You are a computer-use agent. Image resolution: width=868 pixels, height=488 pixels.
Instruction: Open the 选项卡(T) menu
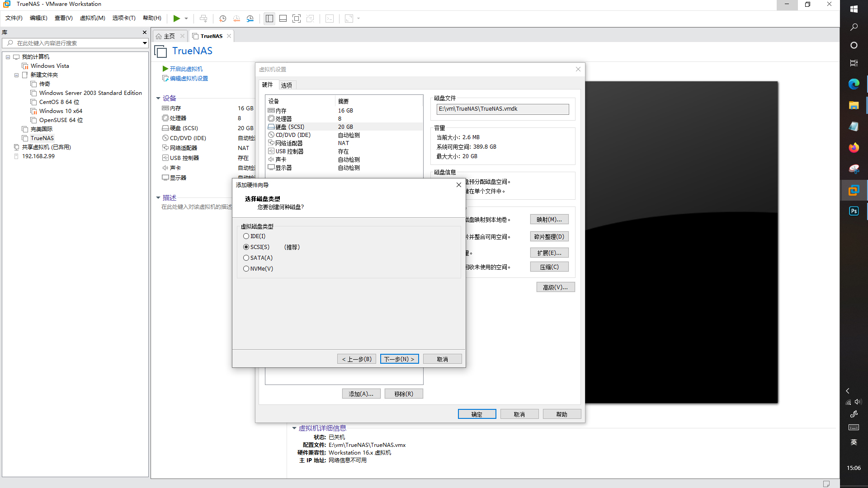pos(124,18)
